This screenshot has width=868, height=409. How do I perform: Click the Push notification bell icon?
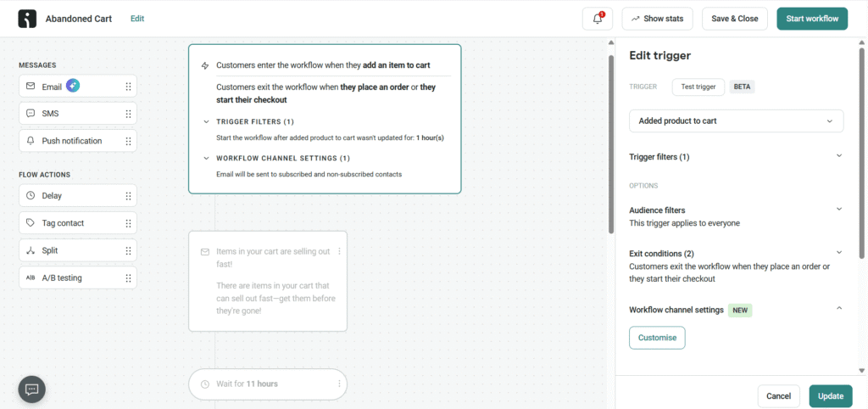[31, 141]
